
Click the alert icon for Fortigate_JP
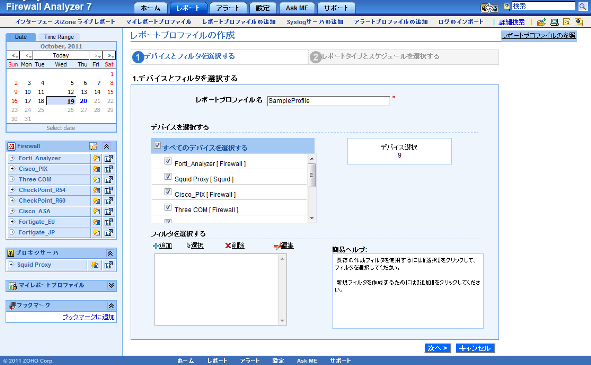(96, 232)
